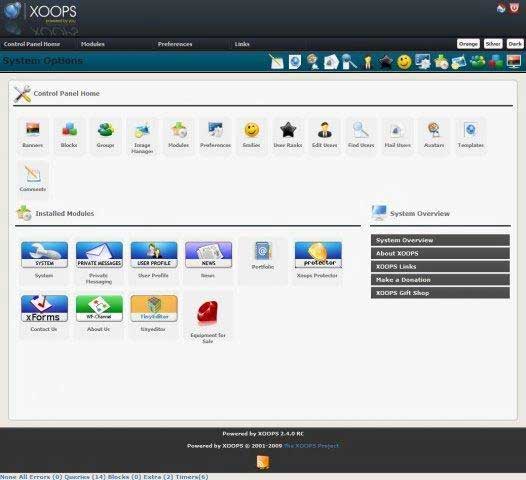The image size is (526, 480).
Task: Expand the About XOOPS accordion bar
Action: click(440, 253)
